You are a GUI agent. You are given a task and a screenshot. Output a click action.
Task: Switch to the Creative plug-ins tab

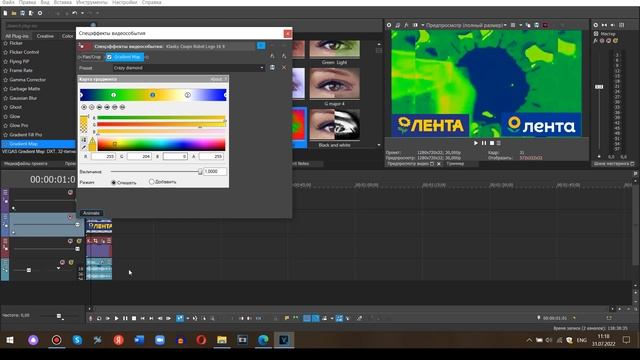pos(45,36)
